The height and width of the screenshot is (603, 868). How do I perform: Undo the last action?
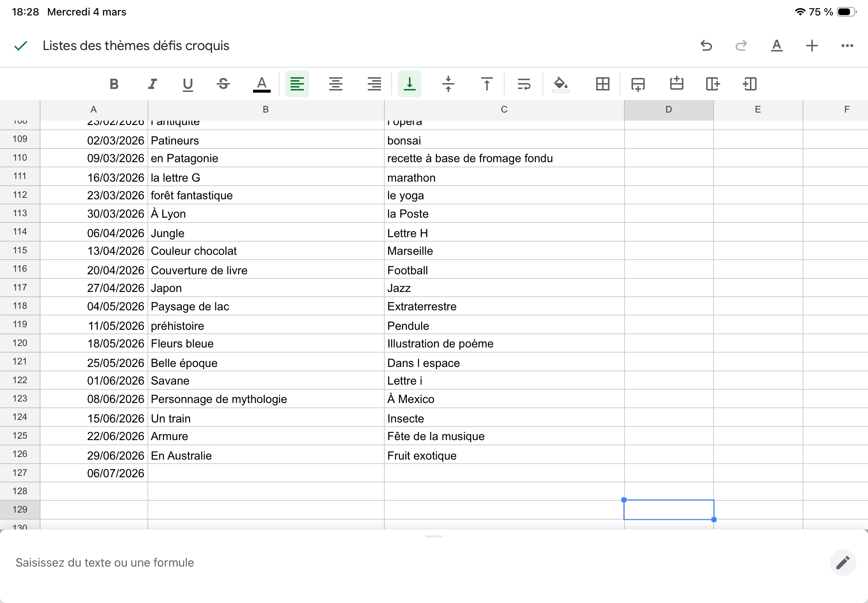click(706, 46)
